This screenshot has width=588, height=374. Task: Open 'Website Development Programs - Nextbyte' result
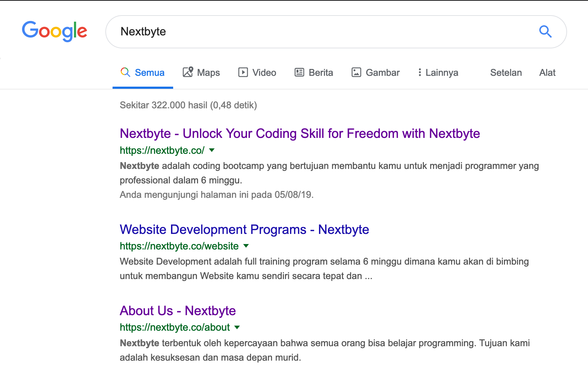244,230
